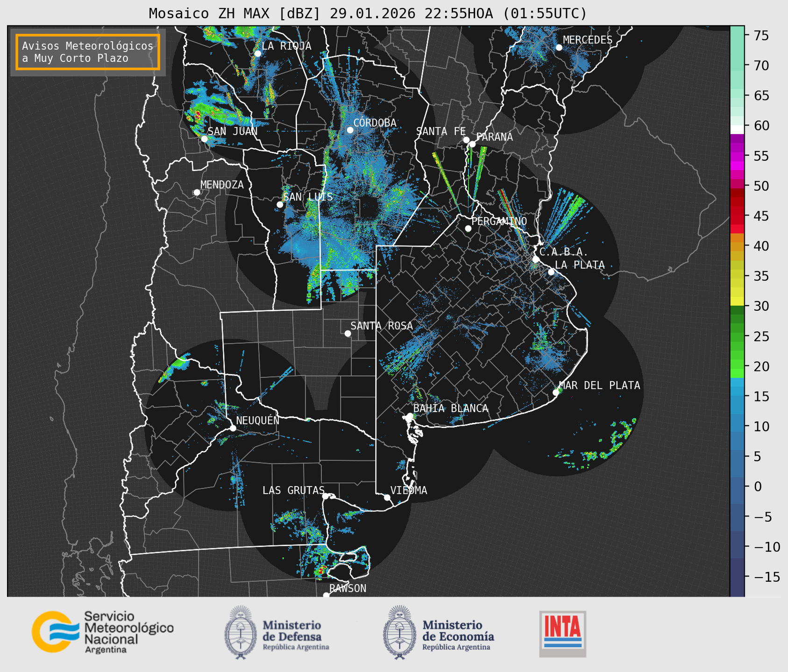Click the SANTA ROSA city marker dot

[x=348, y=333]
